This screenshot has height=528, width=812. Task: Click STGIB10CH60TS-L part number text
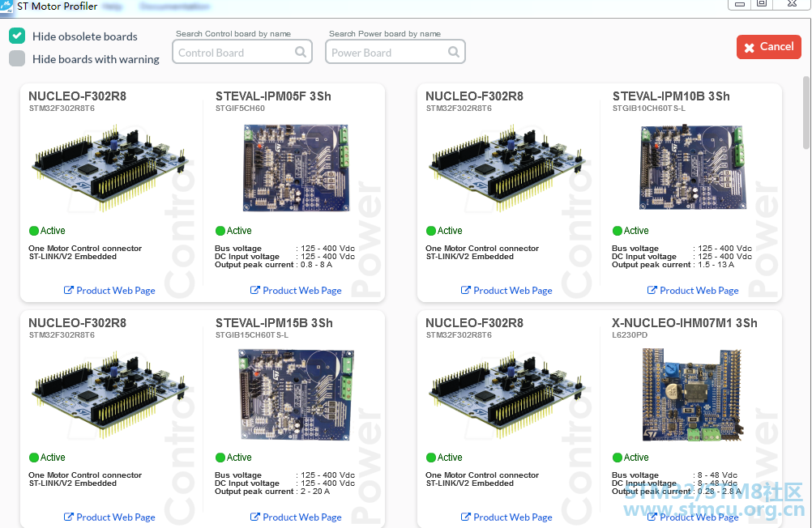(x=649, y=109)
